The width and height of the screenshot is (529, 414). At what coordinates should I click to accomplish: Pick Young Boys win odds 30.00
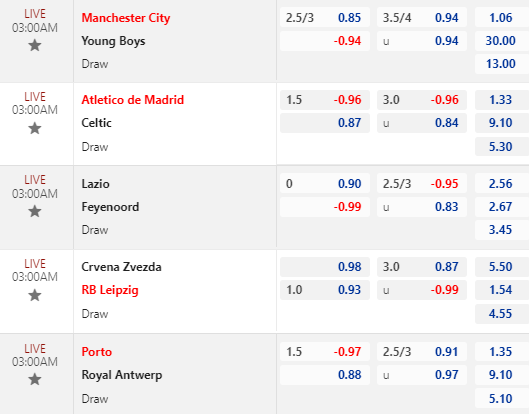tap(502, 41)
